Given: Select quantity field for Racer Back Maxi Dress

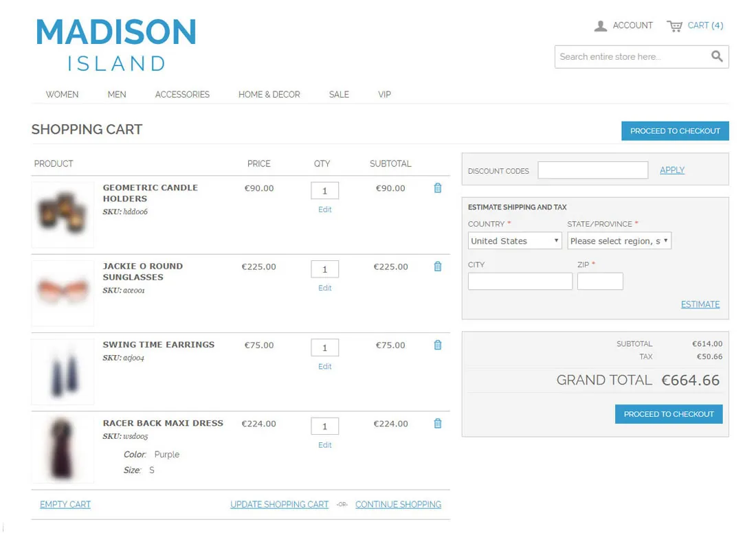Looking at the screenshot, I should [325, 426].
